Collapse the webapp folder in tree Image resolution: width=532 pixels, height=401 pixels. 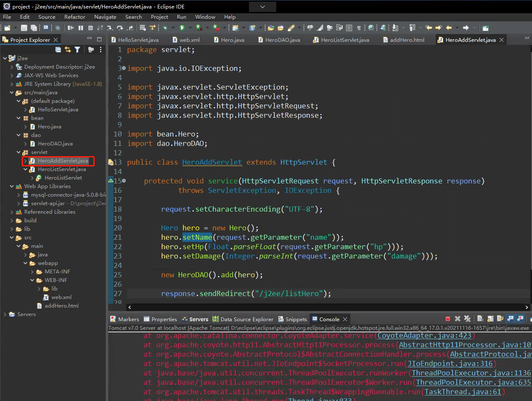coord(26,263)
